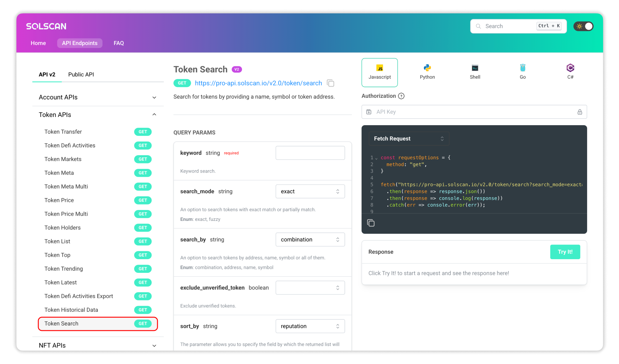Screen dimensions: 619x364
Task: Open the Fetch Request selector
Action: pos(408,139)
